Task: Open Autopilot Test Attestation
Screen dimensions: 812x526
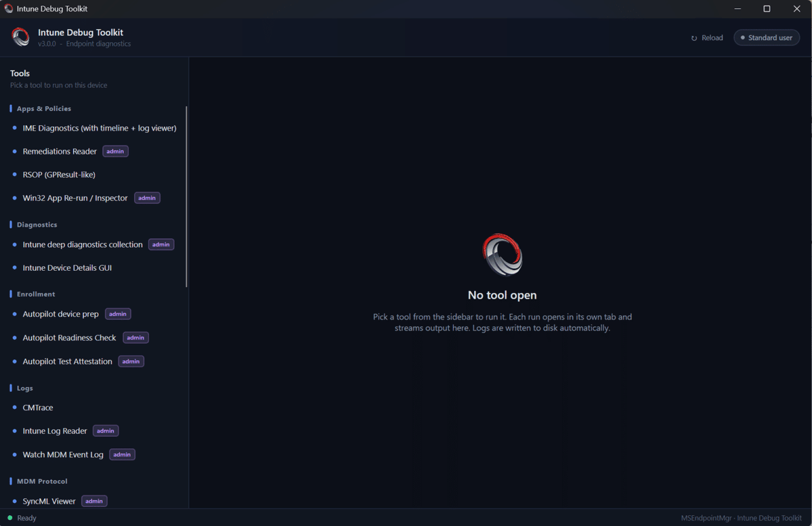Action: (67, 361)
